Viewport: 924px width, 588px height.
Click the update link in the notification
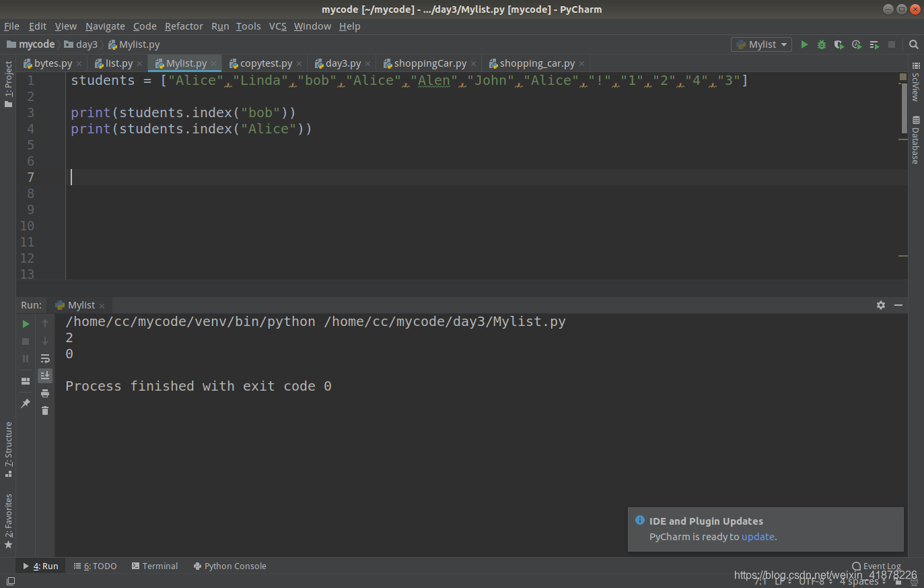[x=758, y=537]
